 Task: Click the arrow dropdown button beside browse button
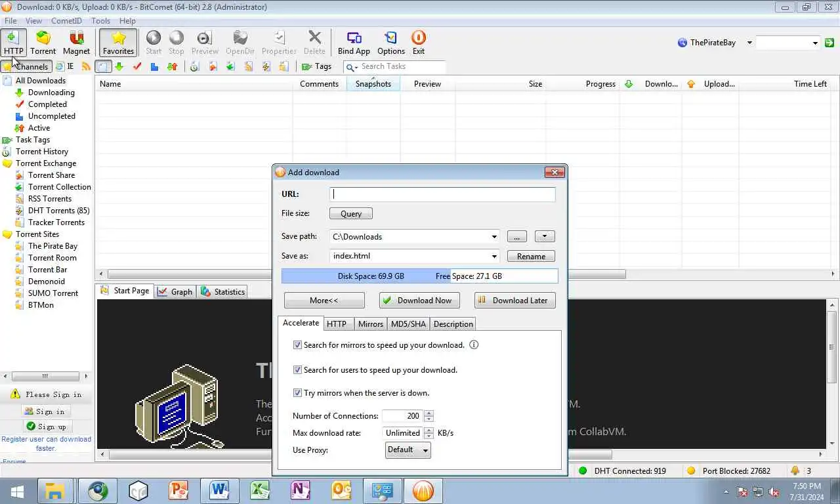coord(545,236)
